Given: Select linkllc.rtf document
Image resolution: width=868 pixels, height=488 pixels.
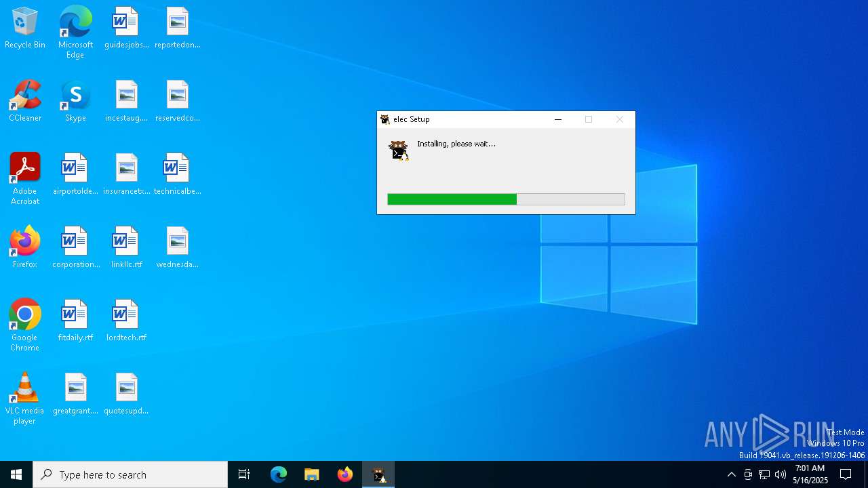Looking at the screenshot, I should 126,248.
